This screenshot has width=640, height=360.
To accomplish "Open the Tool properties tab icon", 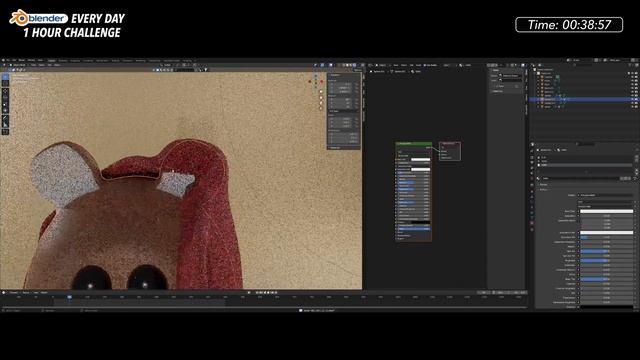I will [x=532, y=150].
